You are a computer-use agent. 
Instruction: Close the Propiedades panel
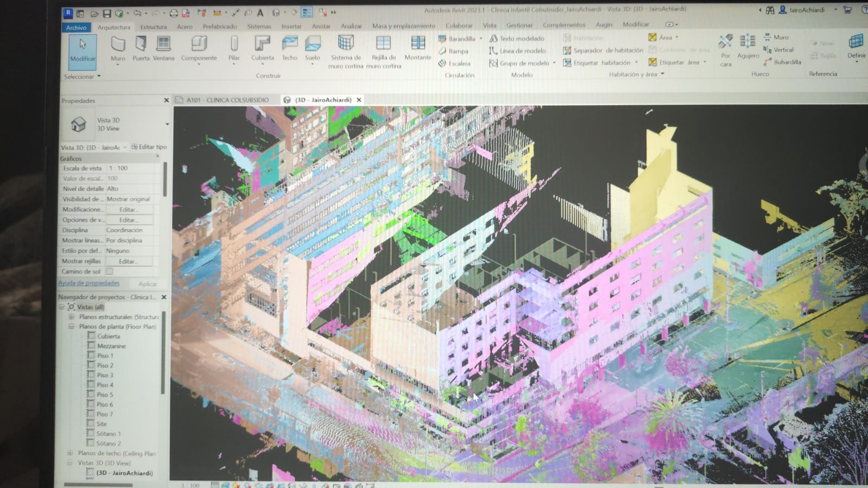coord(166,100)
